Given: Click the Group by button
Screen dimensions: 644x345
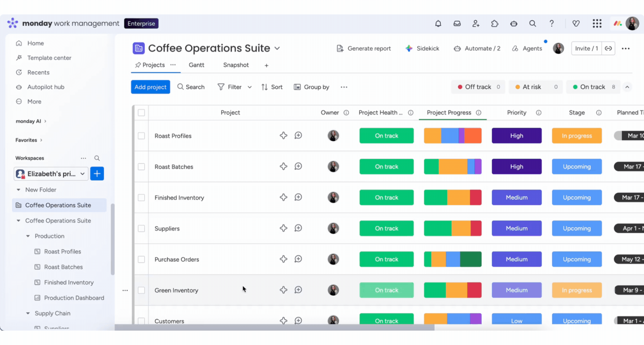Looking at the screenshot, I should pos(311,87).
